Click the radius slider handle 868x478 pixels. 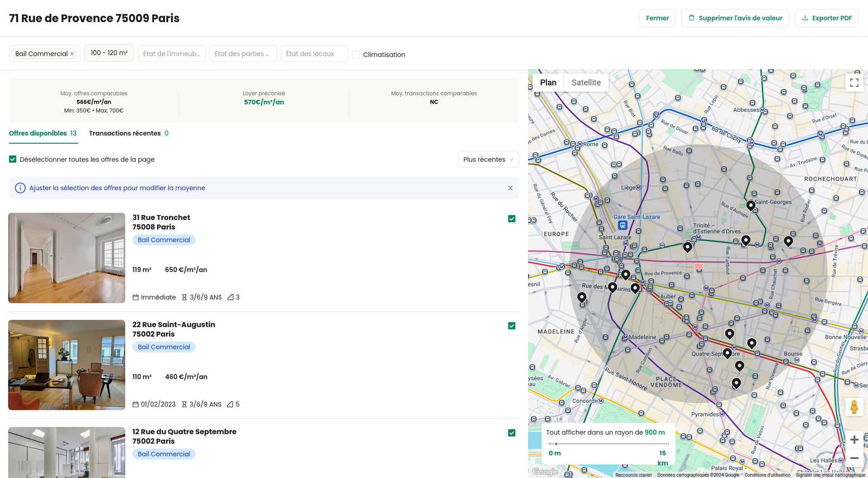coord(556,444)
